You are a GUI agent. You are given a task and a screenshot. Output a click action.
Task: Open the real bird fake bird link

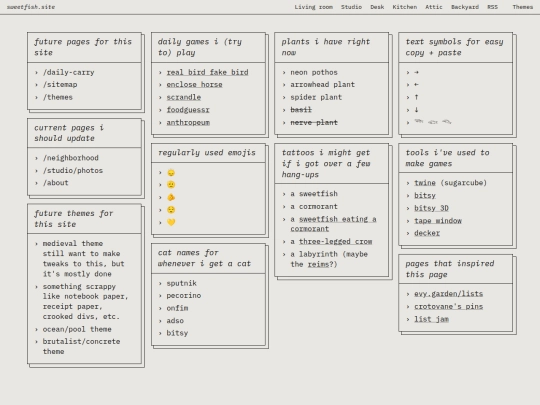coord(207,72)
